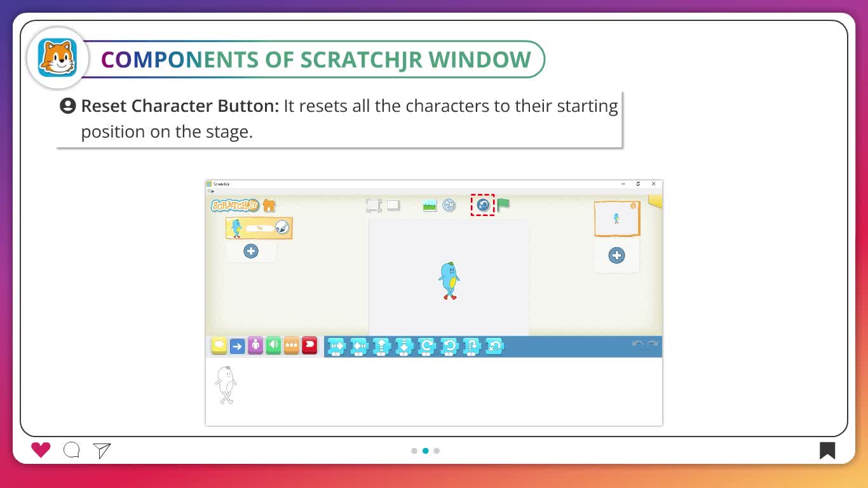
Task: Like the post with heart icon
Action: (x=41, y=450)
